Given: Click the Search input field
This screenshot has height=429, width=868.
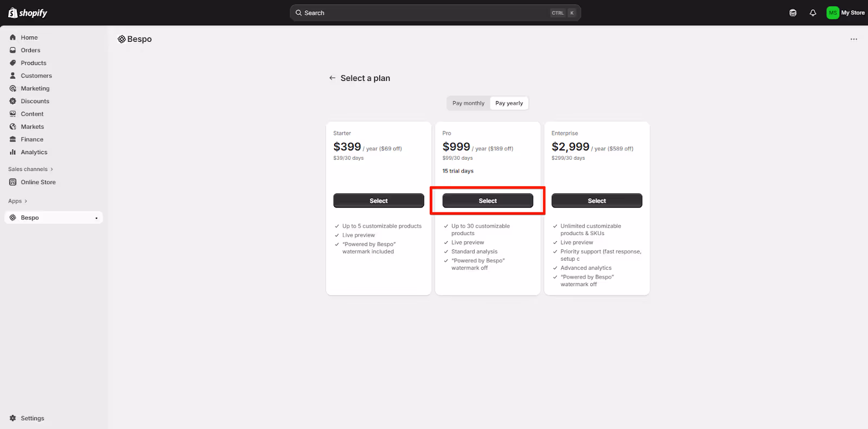Looking at the screenshot, I should click(x=435, y=13).
